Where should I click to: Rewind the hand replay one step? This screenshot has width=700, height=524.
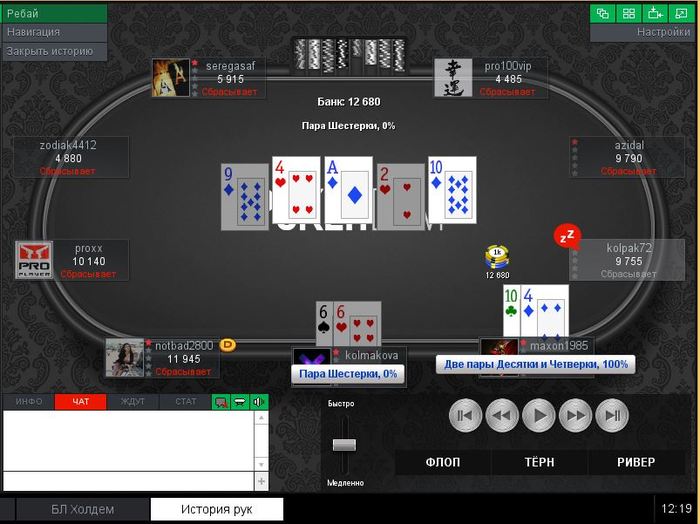[x=502, y=416]
